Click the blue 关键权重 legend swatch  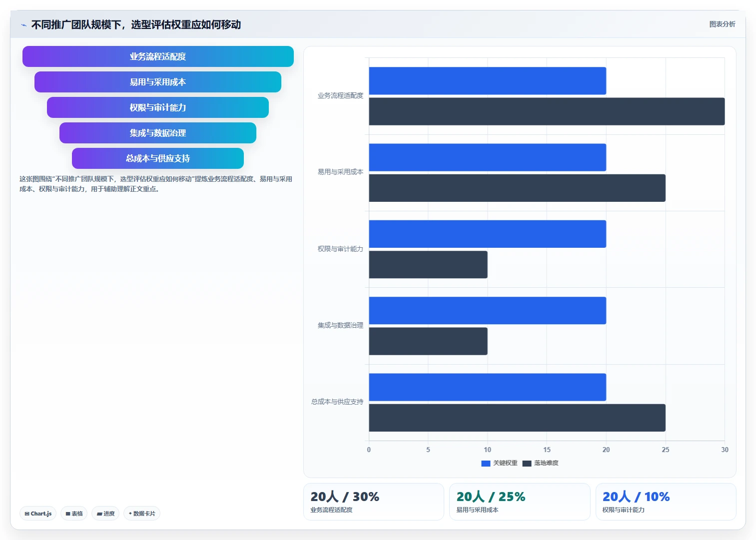click(x=486, y=463)
